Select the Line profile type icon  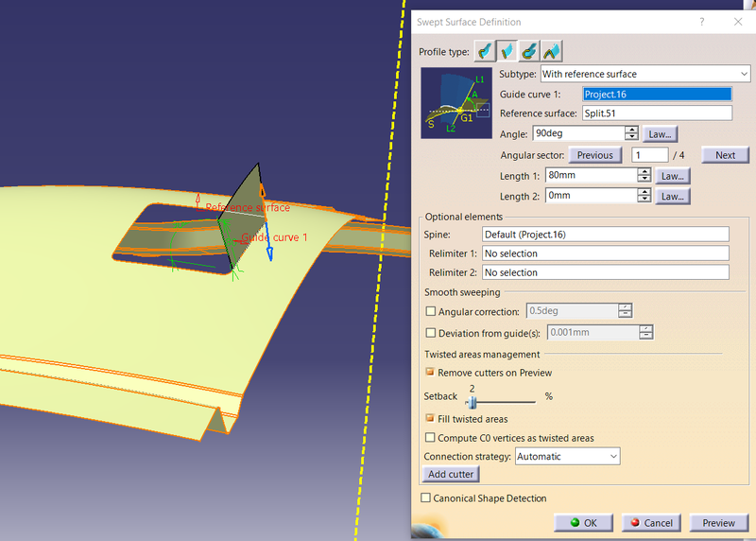[507, 51]
